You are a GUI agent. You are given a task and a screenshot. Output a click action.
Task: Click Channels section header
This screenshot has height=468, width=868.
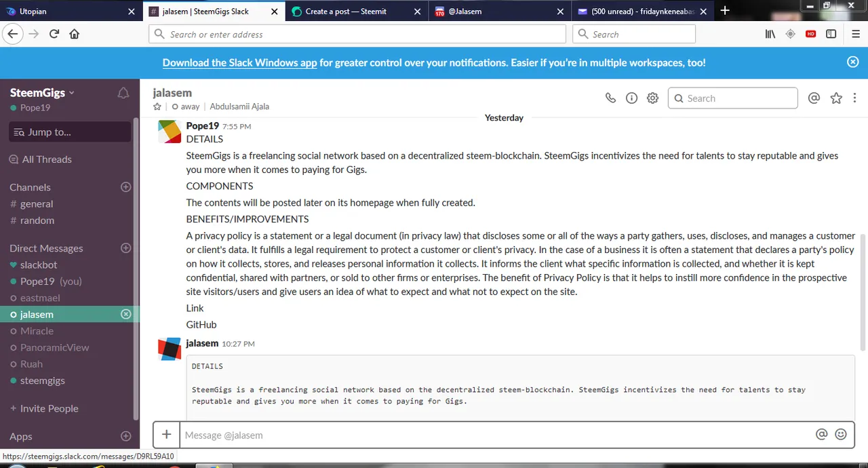tap(30, 187)
